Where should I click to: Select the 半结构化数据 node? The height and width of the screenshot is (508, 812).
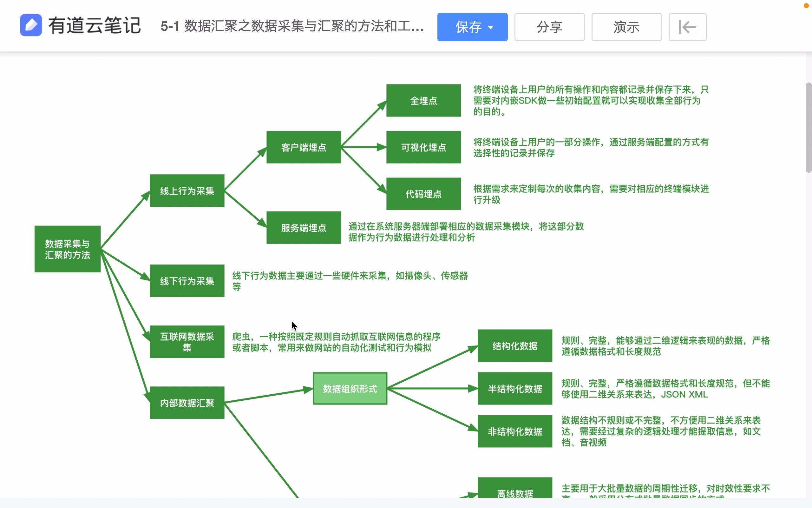click(515, 388)
